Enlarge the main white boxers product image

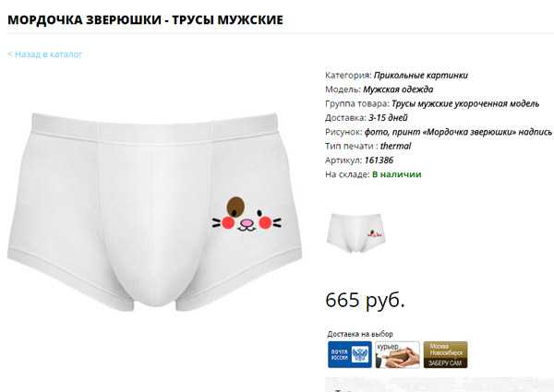tap(154, 212)
